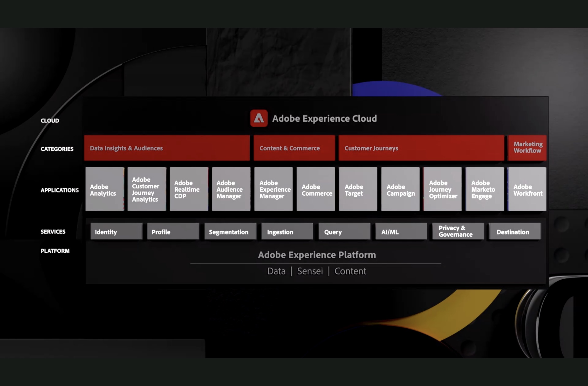Select the Marketing Workflow category
Screen dimensions: 588x386
[527, 148]
